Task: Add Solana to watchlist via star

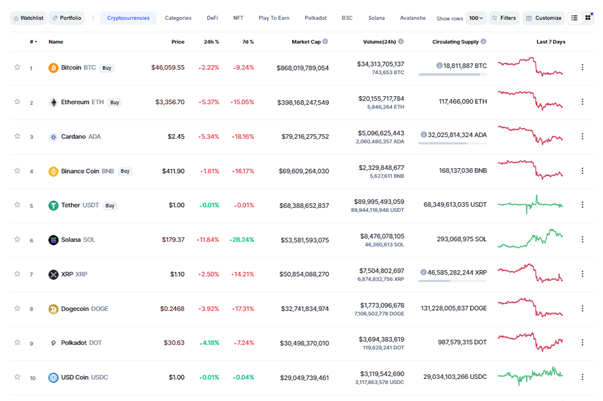Action: (x=17, y=239)
